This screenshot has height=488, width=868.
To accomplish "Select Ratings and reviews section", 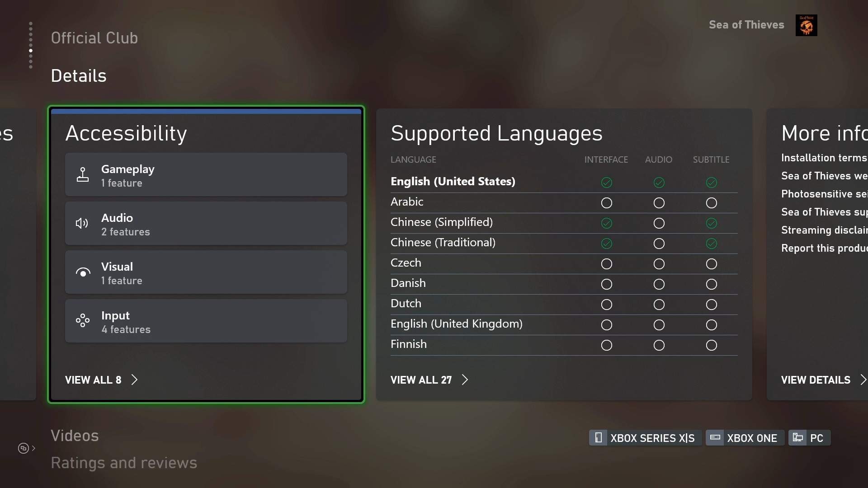I will pos(124,462).
